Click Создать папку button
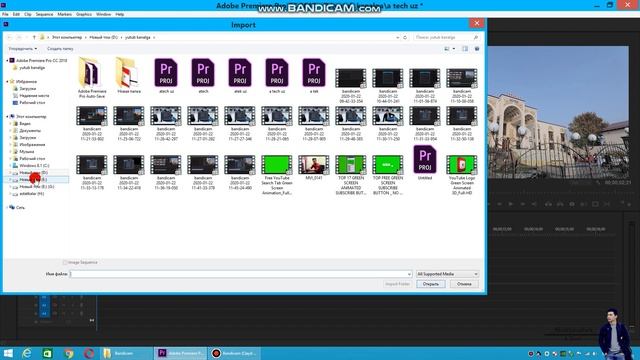Image resolution: width=640 pixels, height=360 pixels. 60,49
